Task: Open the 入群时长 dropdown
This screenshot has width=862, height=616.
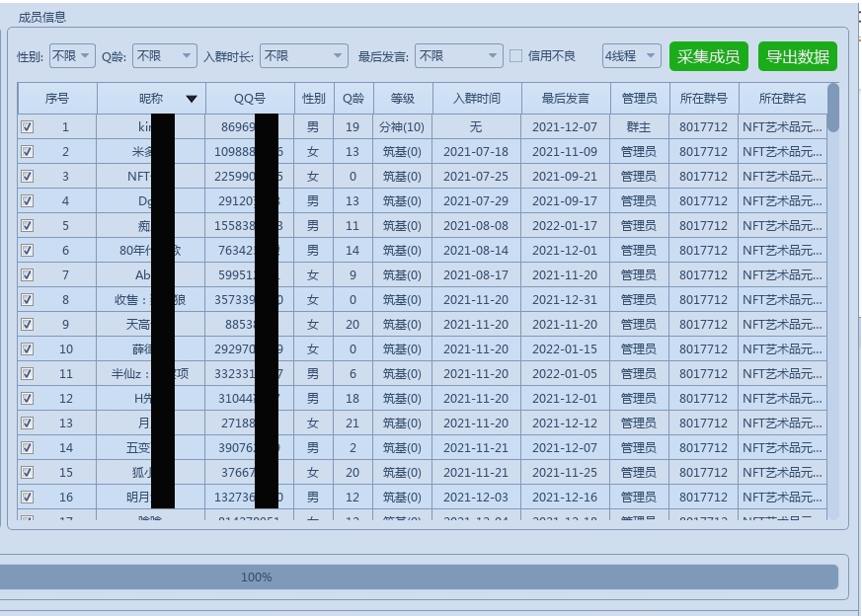Action: tap(304, 56)
